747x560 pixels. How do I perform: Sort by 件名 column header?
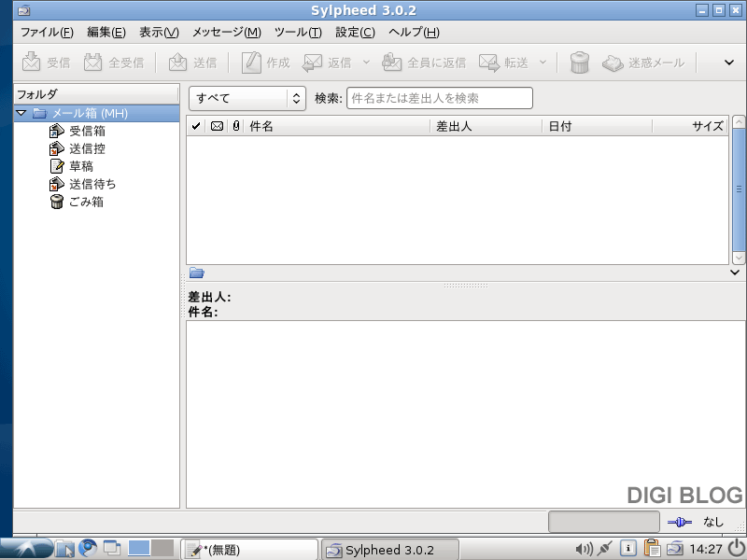tap(337, 126)
